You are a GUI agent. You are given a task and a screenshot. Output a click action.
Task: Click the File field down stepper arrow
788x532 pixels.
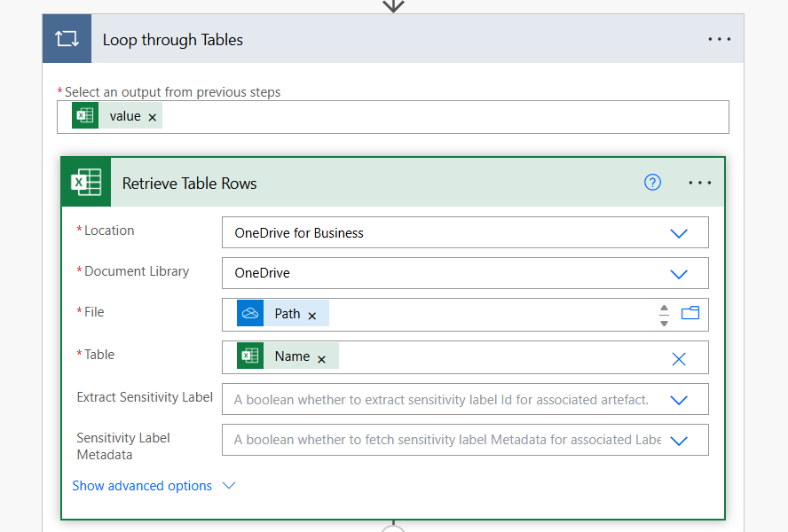click(664, 322)
